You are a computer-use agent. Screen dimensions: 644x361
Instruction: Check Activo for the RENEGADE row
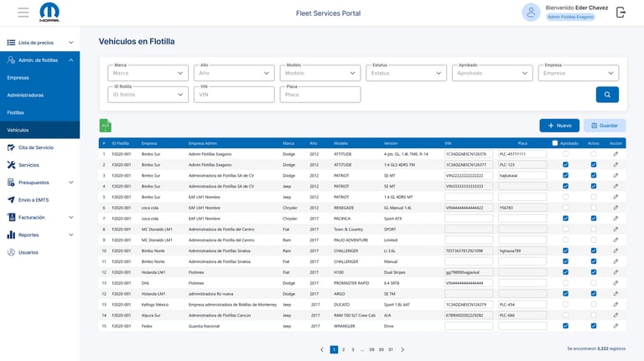(x=594, y=208)
